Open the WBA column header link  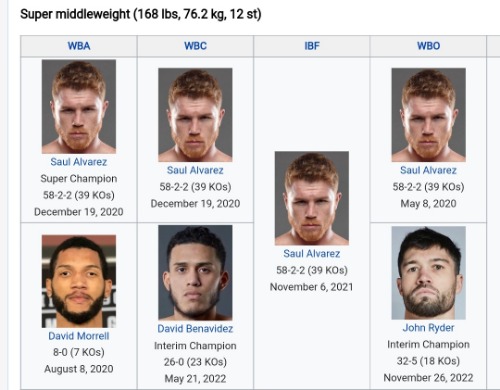pyautogui.click(x=79, y=46)
